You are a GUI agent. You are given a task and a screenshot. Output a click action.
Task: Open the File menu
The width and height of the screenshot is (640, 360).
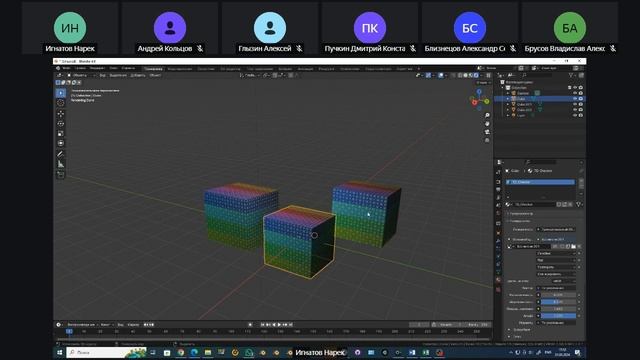click(67, 68)
